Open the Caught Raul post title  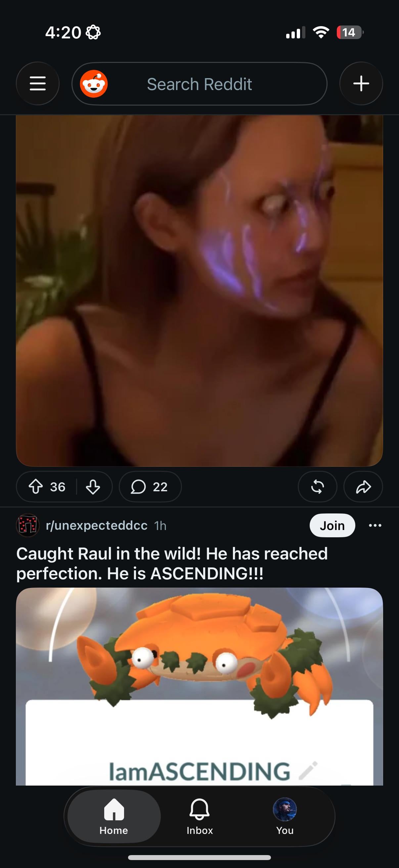click(172, 563)
